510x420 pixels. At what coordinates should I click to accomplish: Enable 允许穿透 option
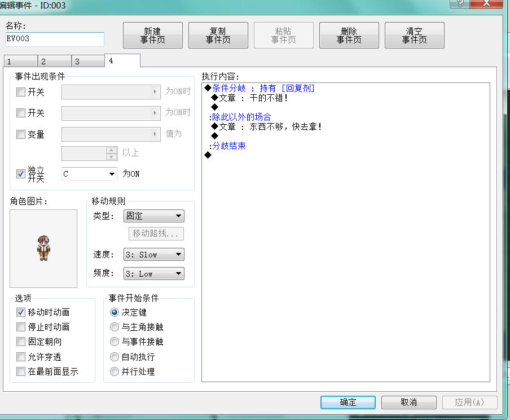(x=21, y=357)
